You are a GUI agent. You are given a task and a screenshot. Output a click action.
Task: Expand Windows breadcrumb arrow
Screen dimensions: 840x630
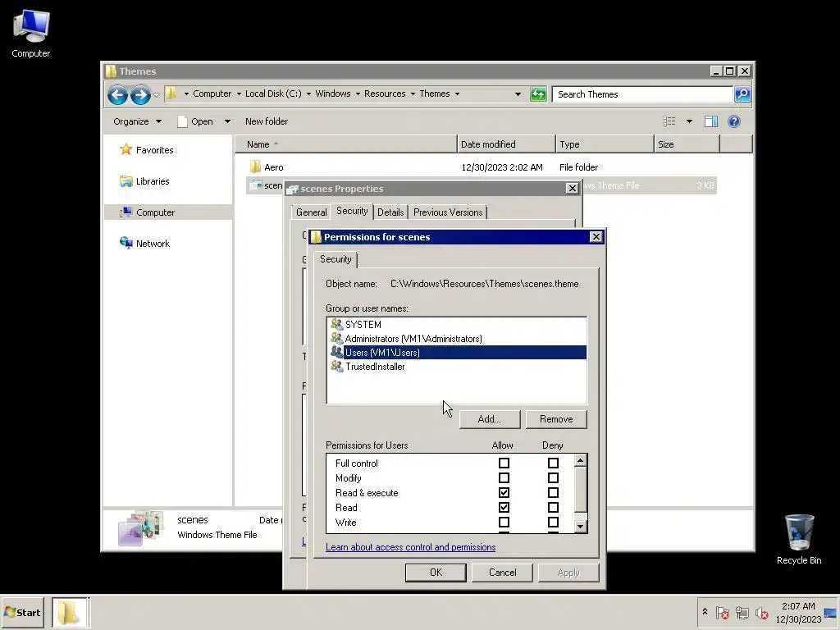click(358, 94)
